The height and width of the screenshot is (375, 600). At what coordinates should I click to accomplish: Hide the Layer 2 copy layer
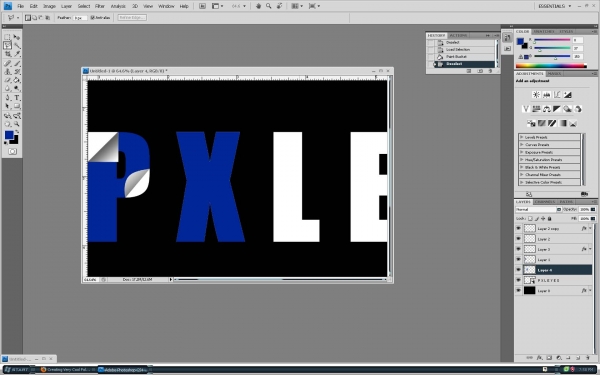pos(518,228)
